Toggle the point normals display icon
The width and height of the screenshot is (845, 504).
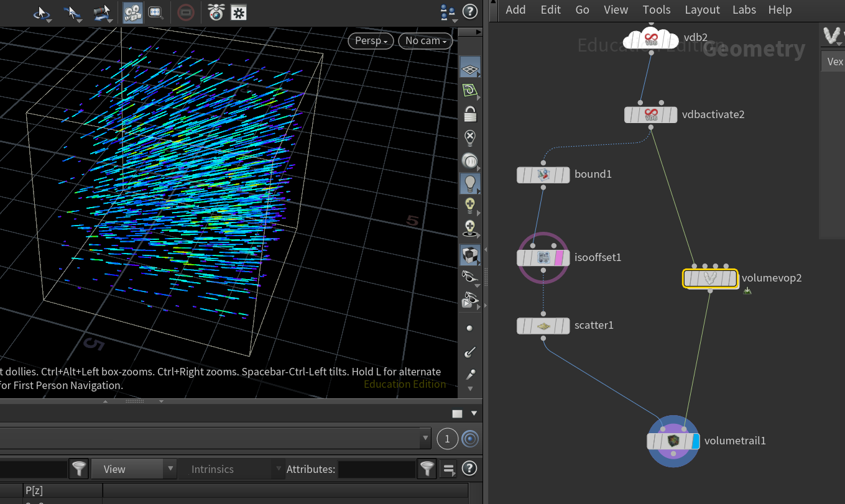pos(470,352)
